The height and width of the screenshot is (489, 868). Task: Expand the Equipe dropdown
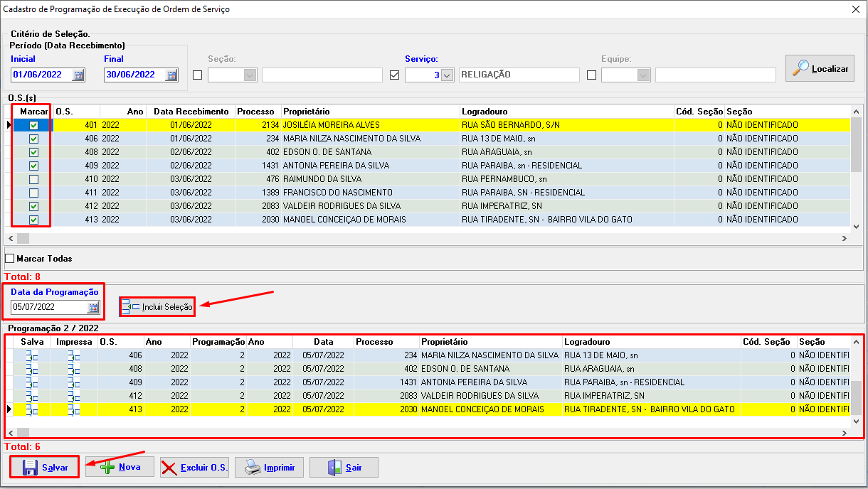click(643, 75)
